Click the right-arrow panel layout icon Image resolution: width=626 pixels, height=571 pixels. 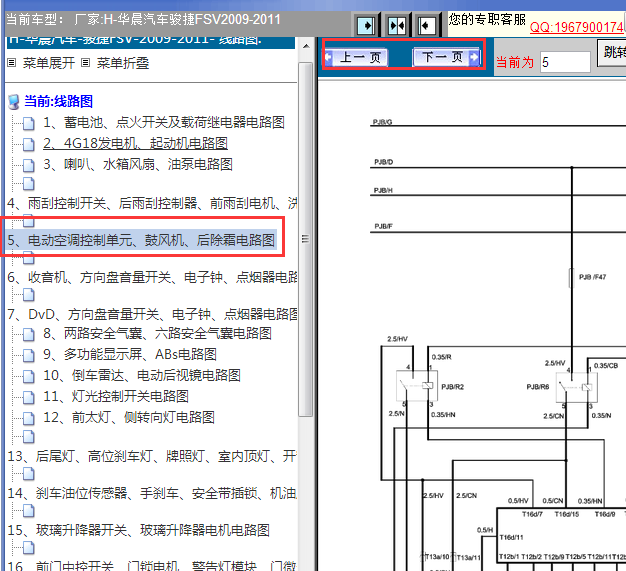366,26
